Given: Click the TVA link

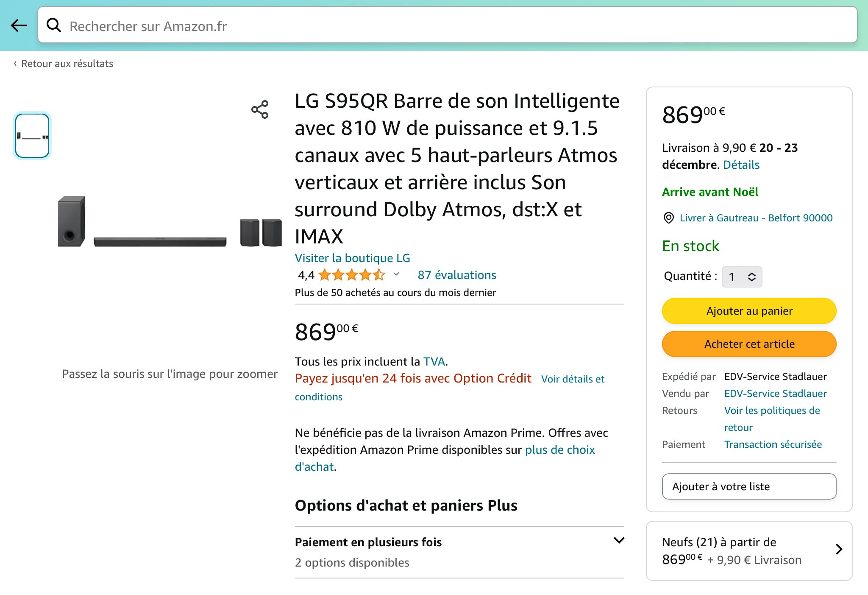Looking at the screenshot, I should tap(434, 361).
